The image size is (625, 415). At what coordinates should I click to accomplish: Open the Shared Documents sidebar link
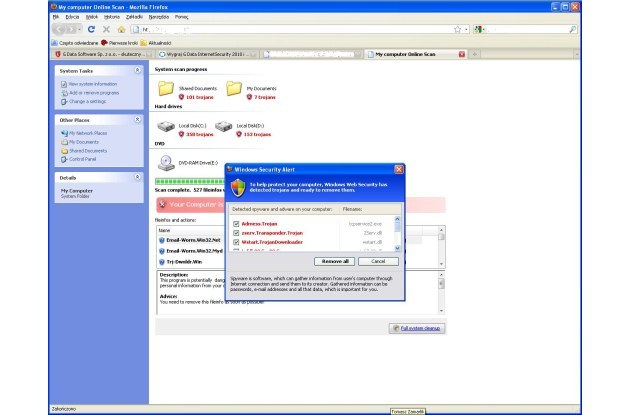[88, 151]
